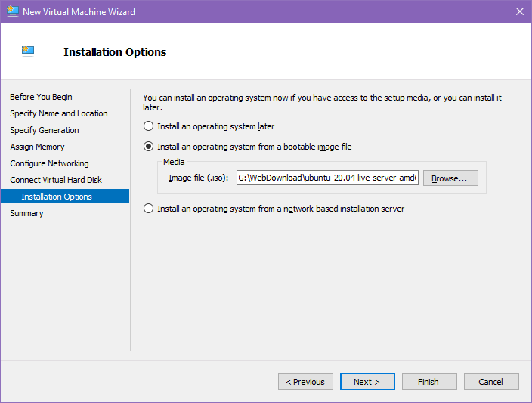Screen dimensions: 532x403
Task: Go to Before You Begin step
Action: coord(41,97)
